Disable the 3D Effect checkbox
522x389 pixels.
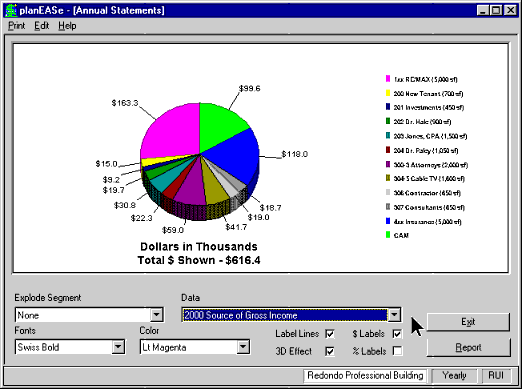[x=330, y=351]
